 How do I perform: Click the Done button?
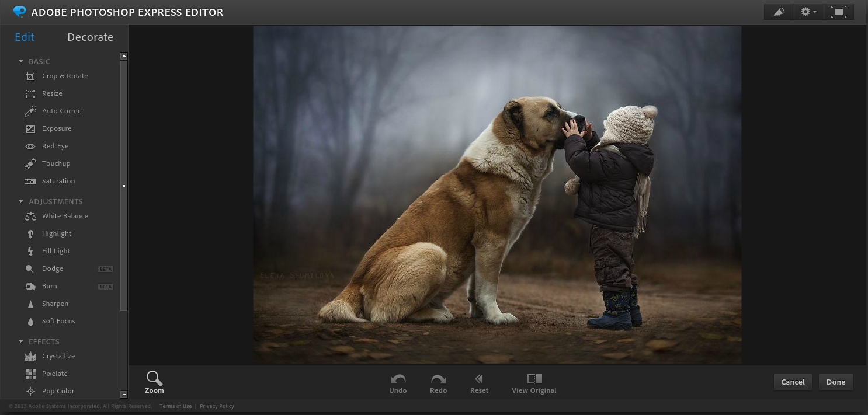pyautogui.click(x=836, y=382)
